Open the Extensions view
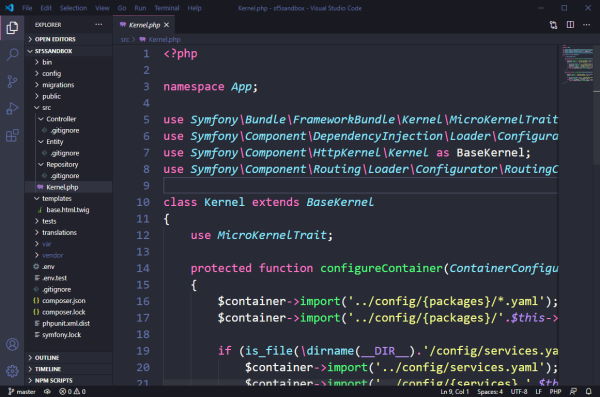600x397 pixels. click(x=12, y=136)
